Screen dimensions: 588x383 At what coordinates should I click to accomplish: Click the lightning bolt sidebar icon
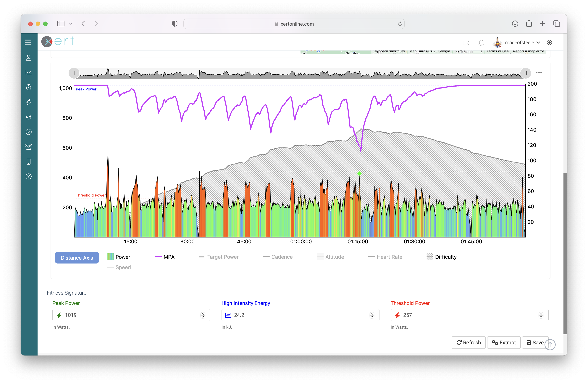coord(29,102)
